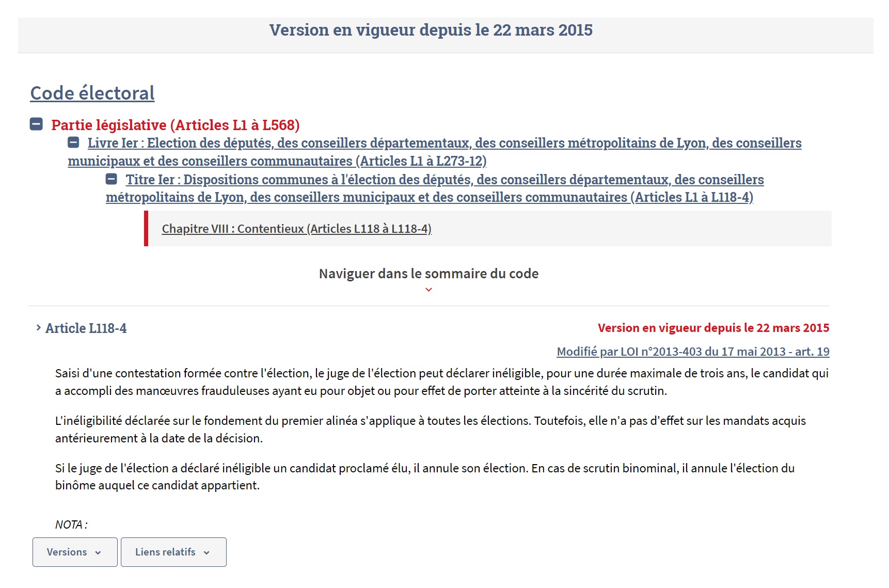This screenshot has height=588, width=889.
Task: Select the Partie législative (Articles L1 à L568) heading
Action: 176,125
